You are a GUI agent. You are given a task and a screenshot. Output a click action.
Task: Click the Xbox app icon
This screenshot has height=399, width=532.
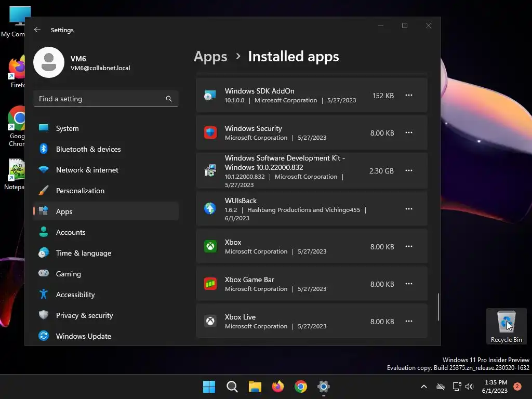210,246
